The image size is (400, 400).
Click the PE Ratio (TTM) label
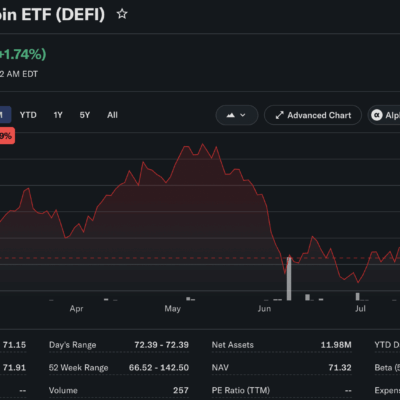coord(241,390)
